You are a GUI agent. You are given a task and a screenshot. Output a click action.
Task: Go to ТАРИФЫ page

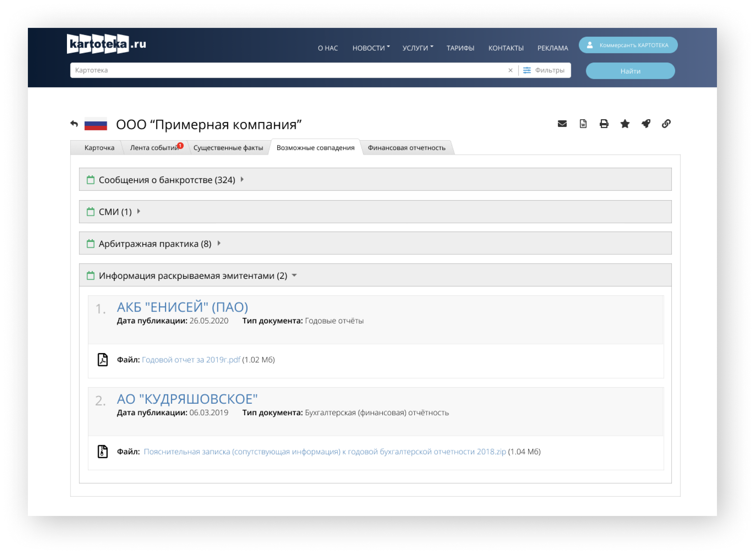click(460, 48)
